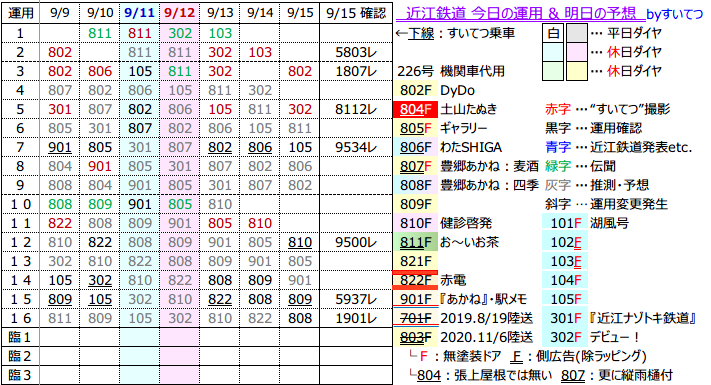Click the 226号 機関車代用 note

451,71
